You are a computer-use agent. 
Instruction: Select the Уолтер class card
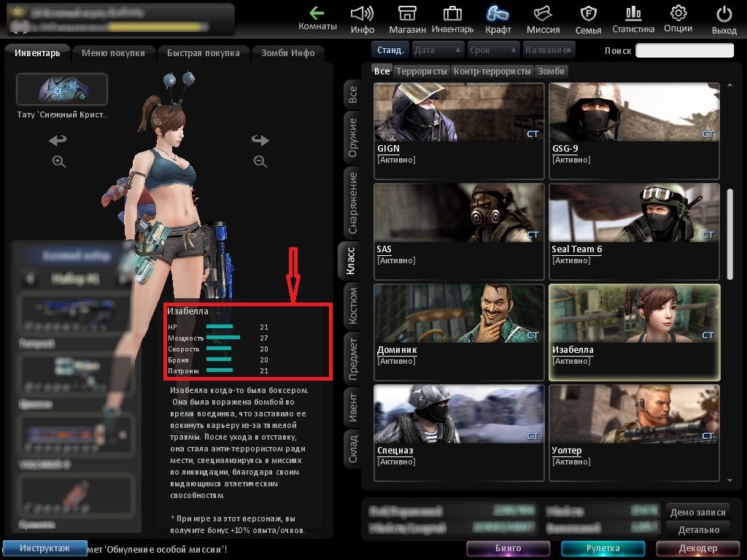click(634, 433)
